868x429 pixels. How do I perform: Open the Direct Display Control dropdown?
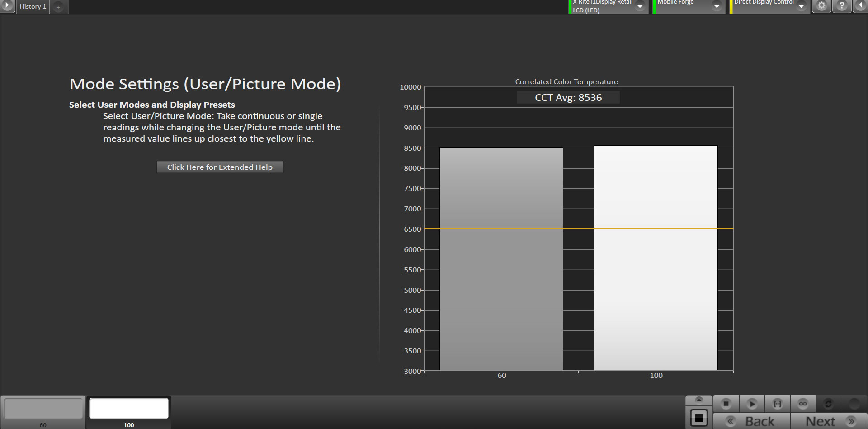tap(801, 6)
